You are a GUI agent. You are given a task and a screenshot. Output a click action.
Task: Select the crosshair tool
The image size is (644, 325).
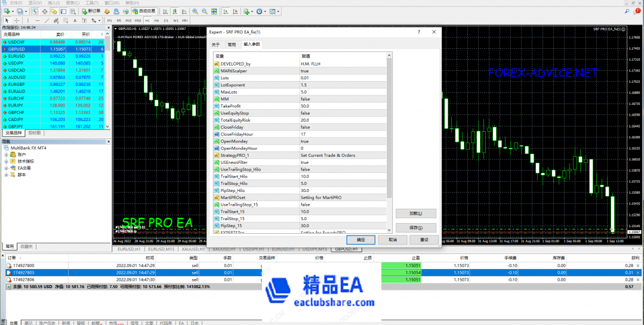tap(17, 20)
